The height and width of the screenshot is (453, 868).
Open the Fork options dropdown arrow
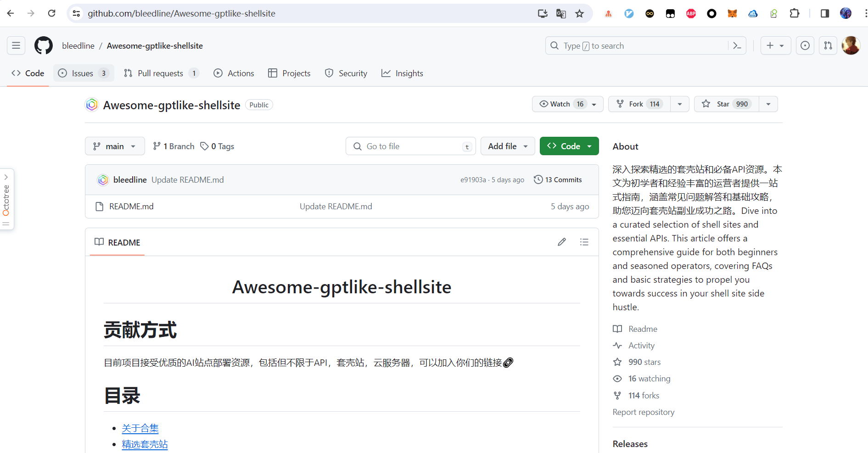[680, 104]
